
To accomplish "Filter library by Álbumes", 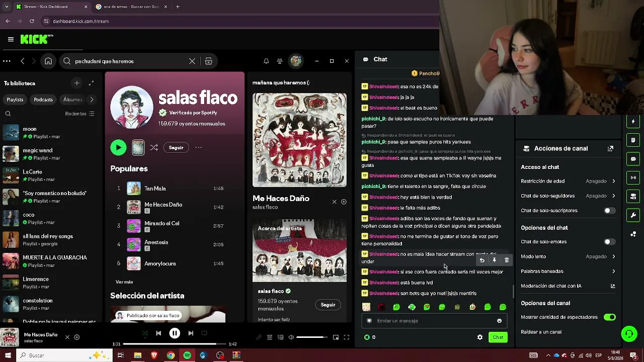I will click(x=73, y=100).
